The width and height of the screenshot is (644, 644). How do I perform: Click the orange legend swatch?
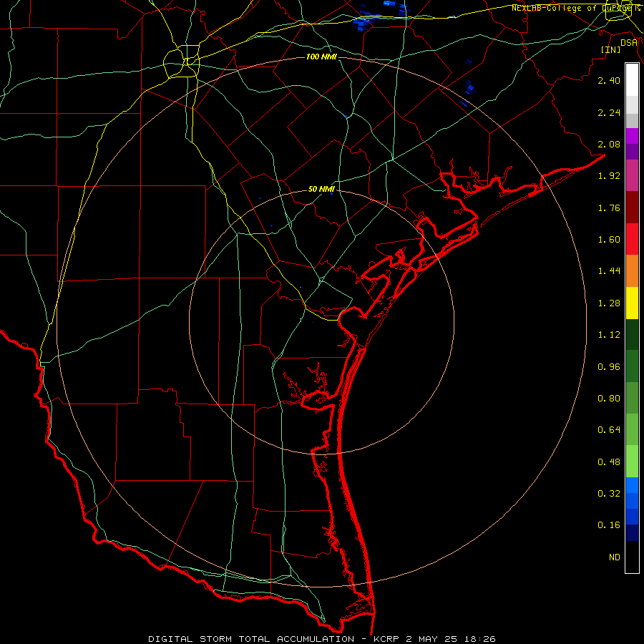632,271
